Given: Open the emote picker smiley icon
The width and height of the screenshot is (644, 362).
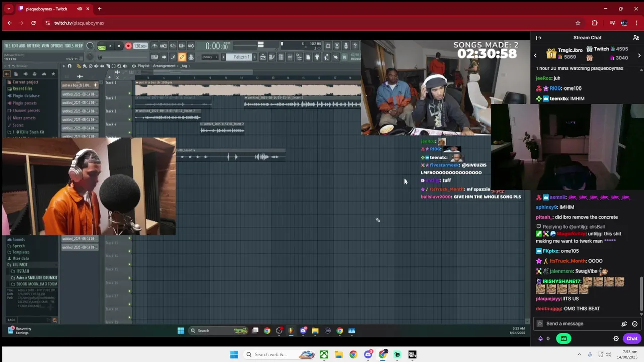Looking at the screenshot, I should tap(635, 324).
